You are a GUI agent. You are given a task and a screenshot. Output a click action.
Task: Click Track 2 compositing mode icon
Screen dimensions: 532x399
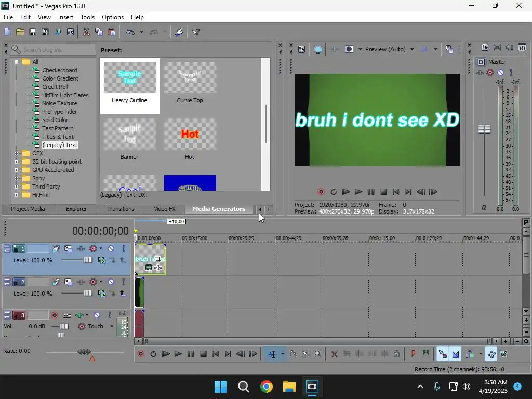[101, 293]
